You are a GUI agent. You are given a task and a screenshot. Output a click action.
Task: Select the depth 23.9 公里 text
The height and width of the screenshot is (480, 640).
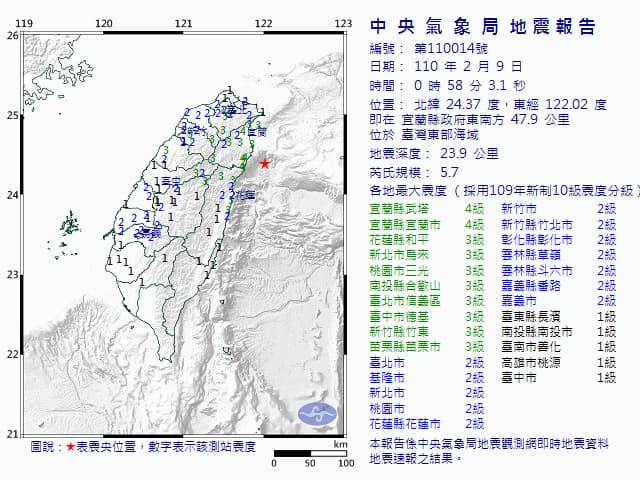pyautogui.click(x=470, y=153)
